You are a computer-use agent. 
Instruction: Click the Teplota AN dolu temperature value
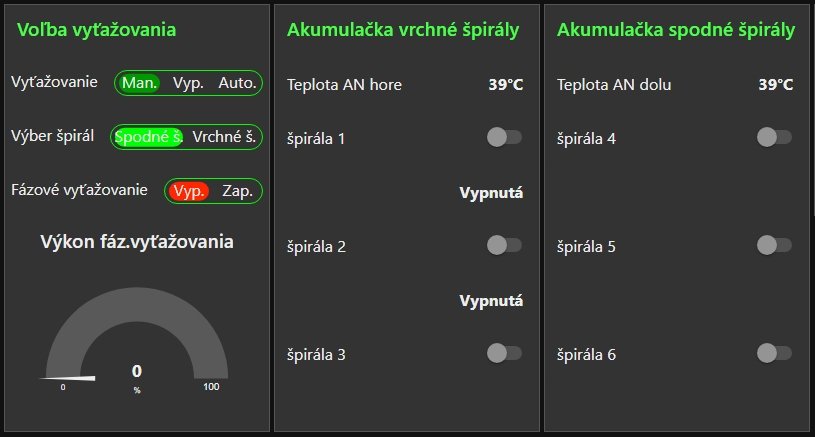(x=776, y=85)
